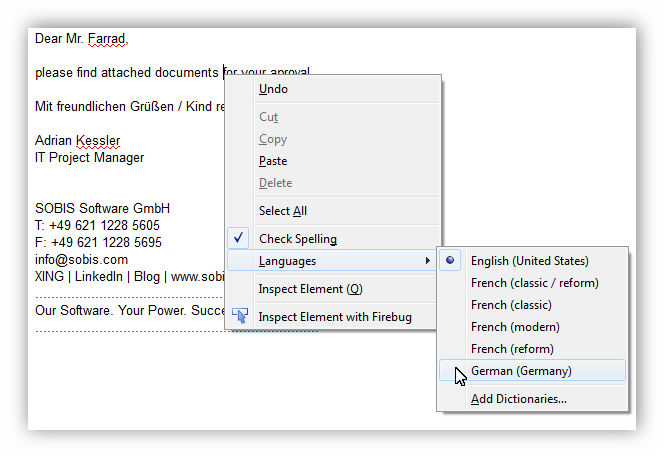Choose Delete from the context menu
This screenshot has height=458, width=664.
tap(333, 183)
